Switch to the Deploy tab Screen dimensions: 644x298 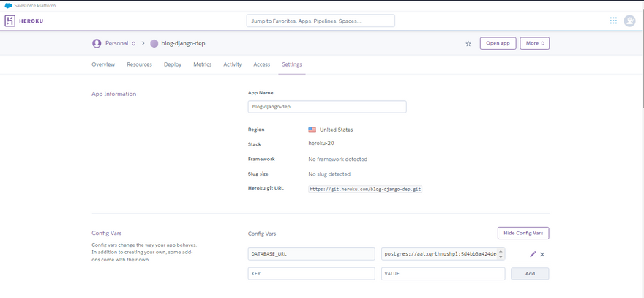coord(173,64)
